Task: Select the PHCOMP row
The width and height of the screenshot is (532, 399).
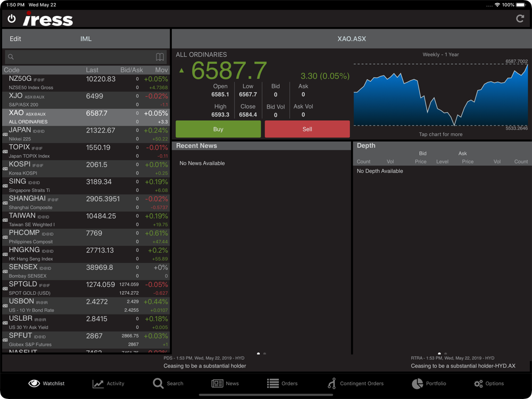Action: (x=86, y=237)
